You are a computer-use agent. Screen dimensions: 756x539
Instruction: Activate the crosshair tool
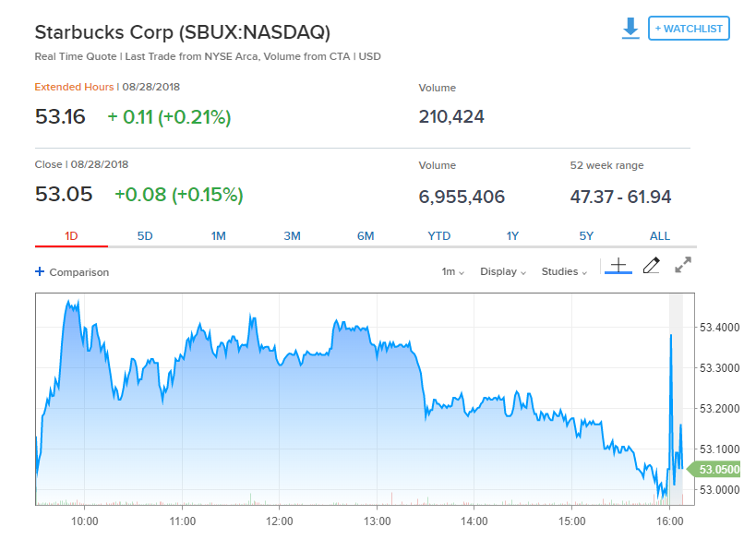point(618,266)
